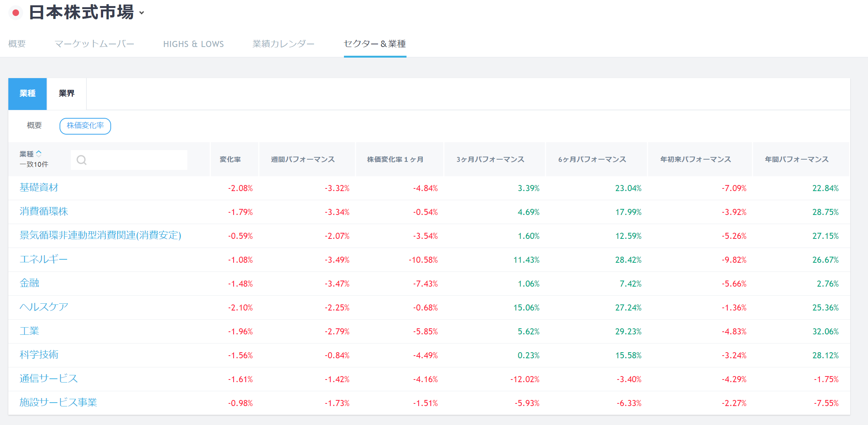868x425 pixels.
Task: Click 施設サービス事業 yearly value -7.55%
Action: click(826, 403)
